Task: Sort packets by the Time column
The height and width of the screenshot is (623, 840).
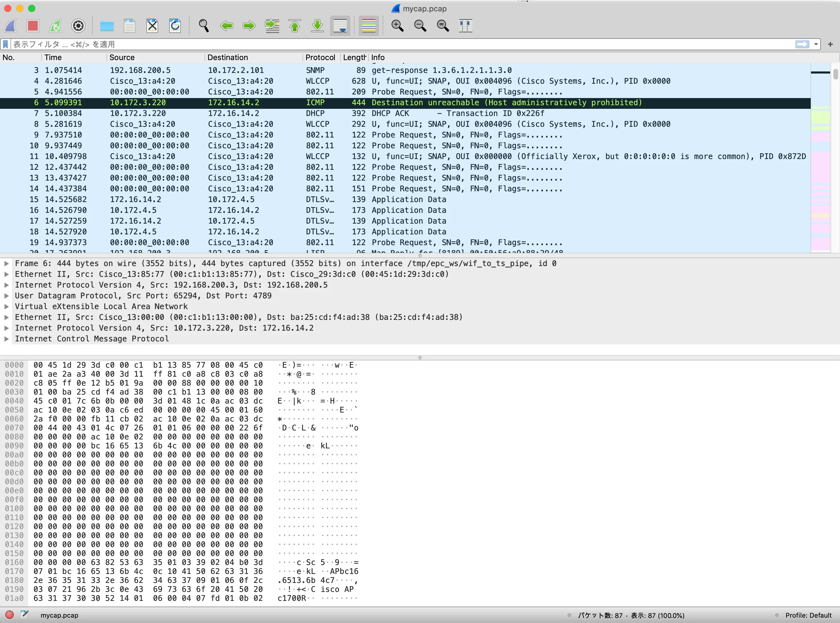Action: 74,57
